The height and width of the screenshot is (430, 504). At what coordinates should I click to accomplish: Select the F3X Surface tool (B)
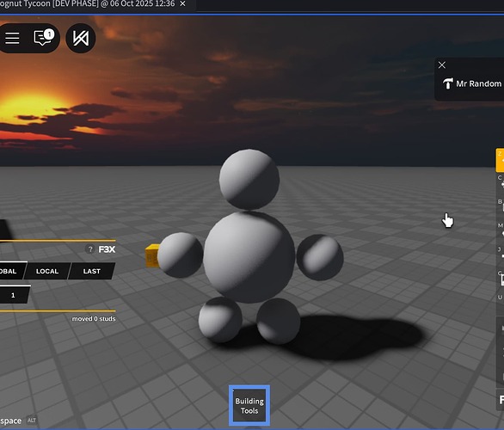[x=501, y=207]
